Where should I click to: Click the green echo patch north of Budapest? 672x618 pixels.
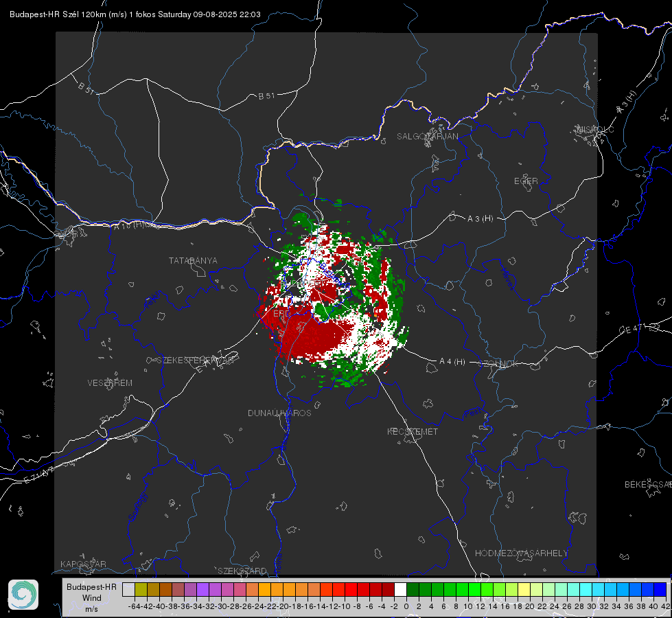[303, 222]
